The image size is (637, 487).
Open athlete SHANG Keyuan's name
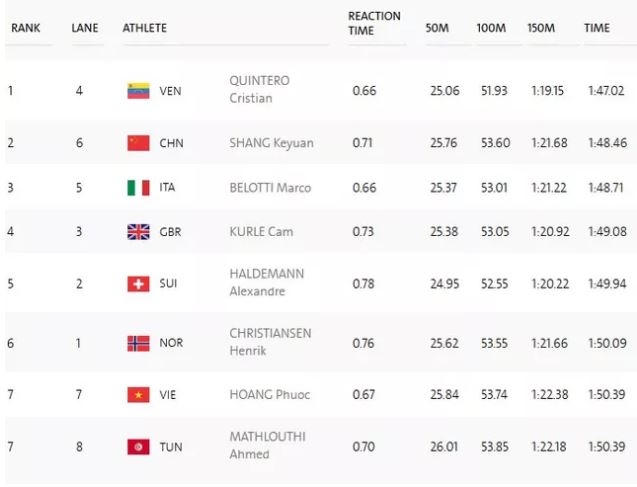(271, 143)
